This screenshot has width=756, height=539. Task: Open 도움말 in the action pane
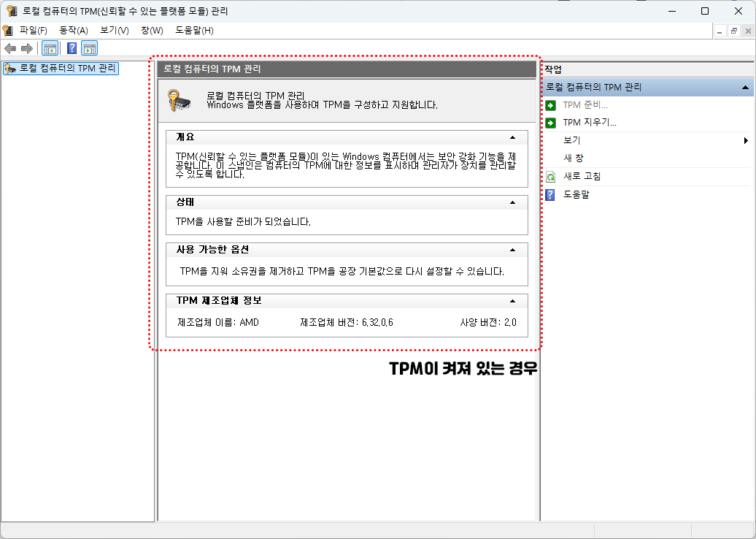pos(576,194)
